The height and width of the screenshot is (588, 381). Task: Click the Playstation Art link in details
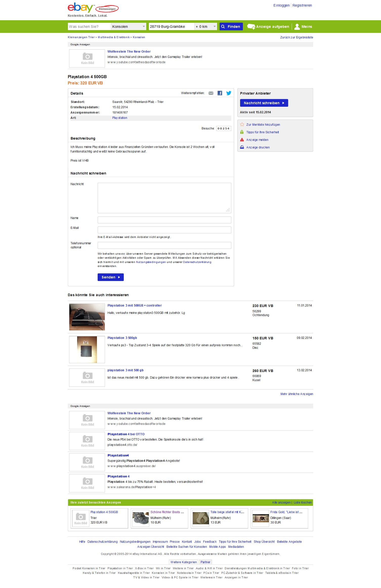[120, 118]
